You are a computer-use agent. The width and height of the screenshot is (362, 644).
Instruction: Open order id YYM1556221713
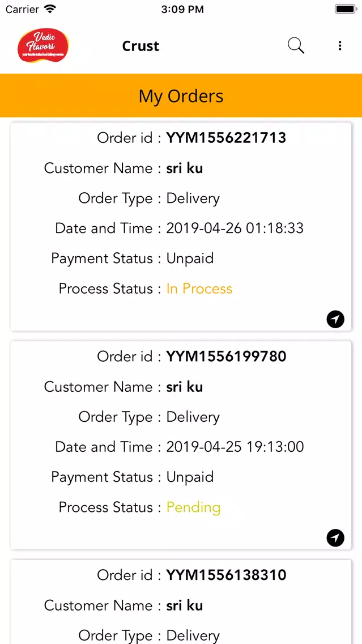226,138
